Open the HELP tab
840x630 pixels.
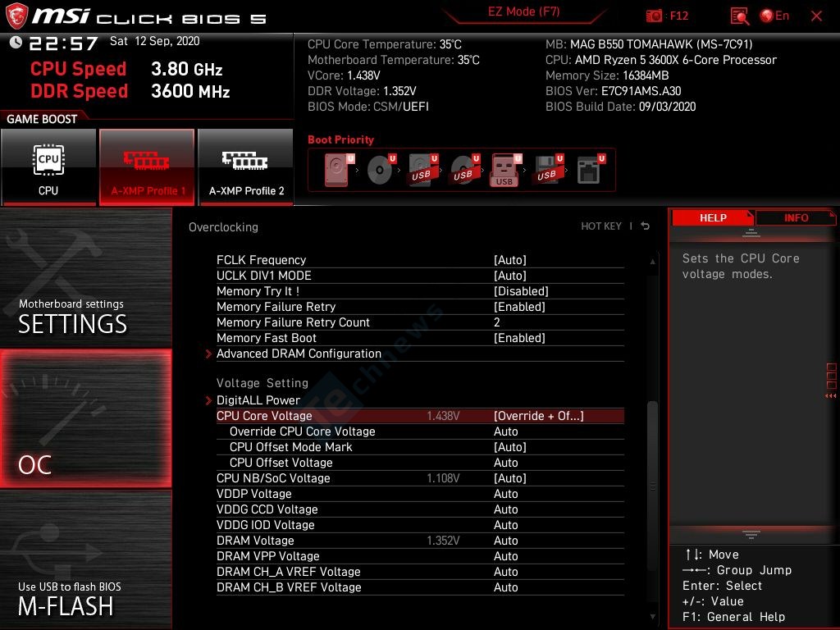(x=713, y=217)
